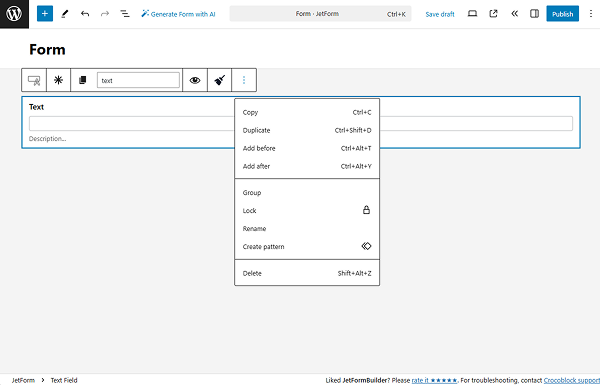600x385 pixels.
Task: Redo the last change
Action: [105, 14]
